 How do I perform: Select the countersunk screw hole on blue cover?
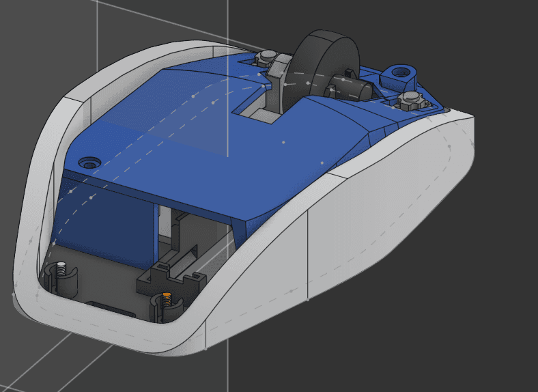click(88, 163)
